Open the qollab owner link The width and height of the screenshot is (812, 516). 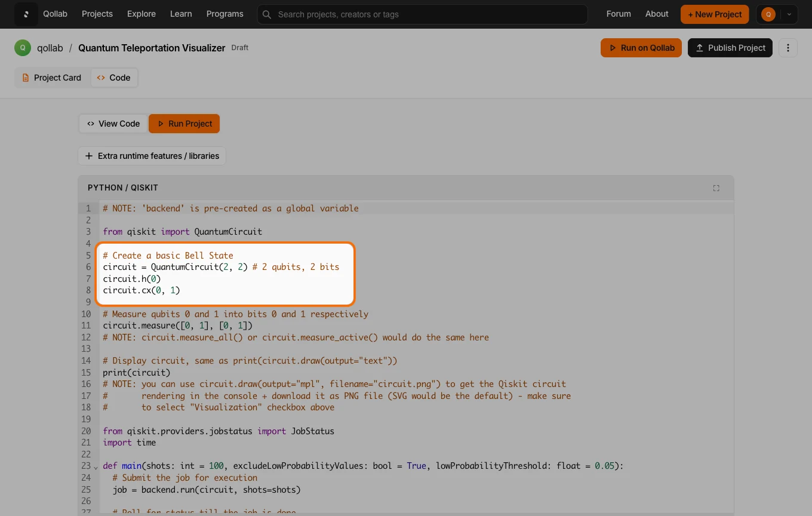[50, 48]
